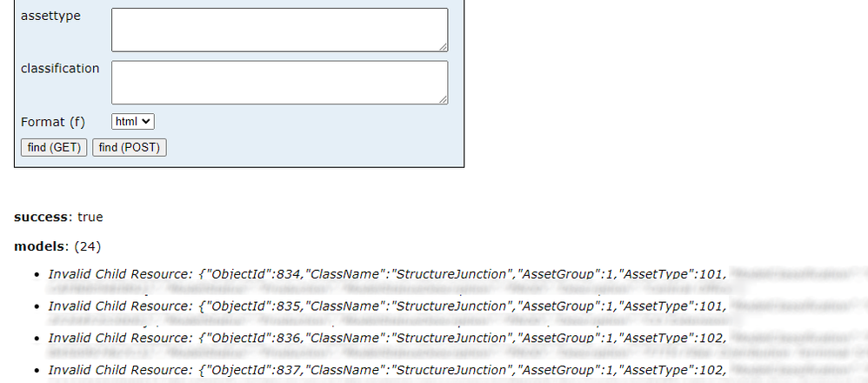Grab the classification text area resize handle
868x383 pixels.
pyautogui.click(x=444, y=100)
